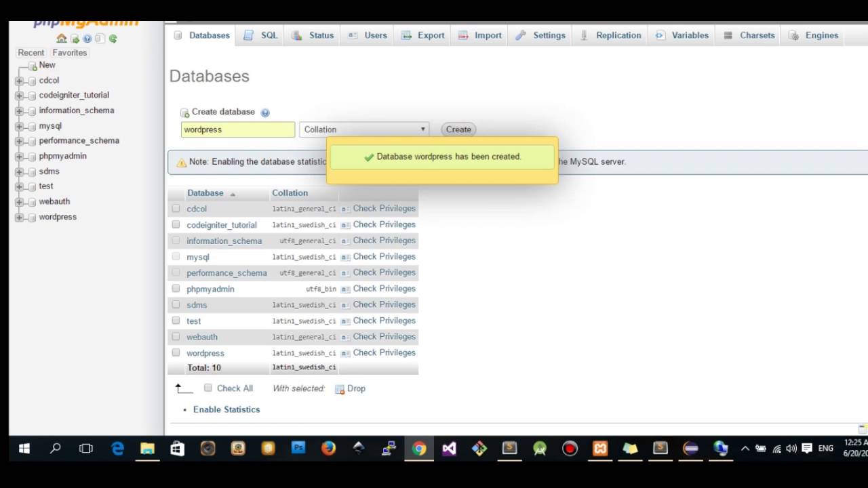
Task: Go to the Import tab
Action: (480, 35)
